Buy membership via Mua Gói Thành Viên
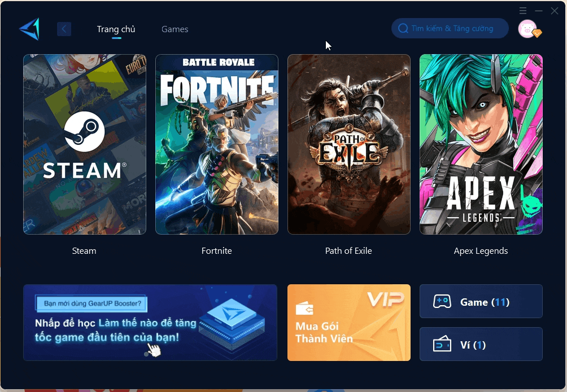Viewport: 567px width, 392px height. click(349, 323)
